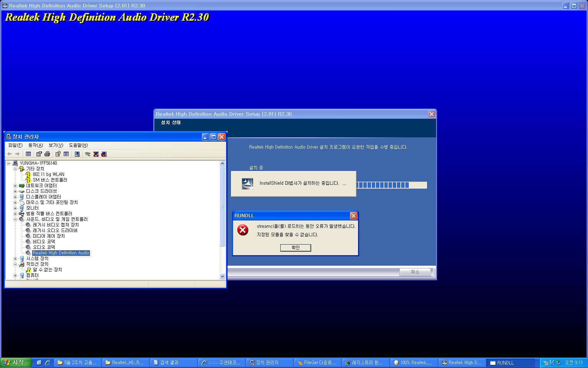Collapse the YUNGHA-1FF56140 root node

pos(8,163)
